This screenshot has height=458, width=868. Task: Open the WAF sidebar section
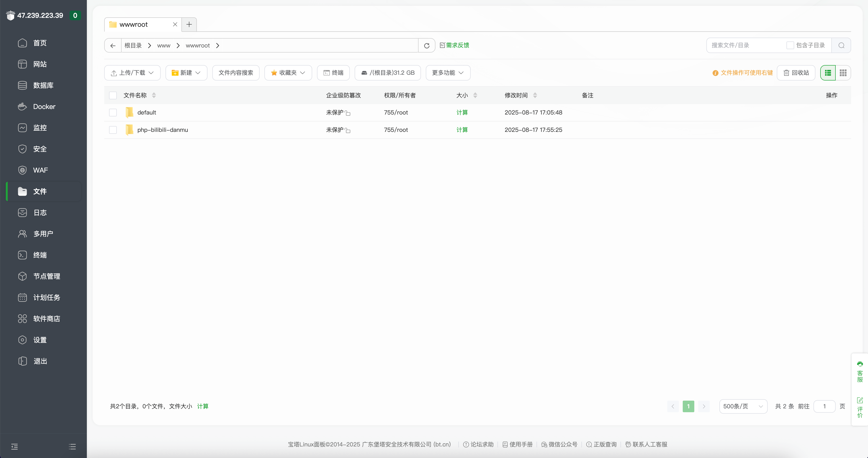click(41, 170)
